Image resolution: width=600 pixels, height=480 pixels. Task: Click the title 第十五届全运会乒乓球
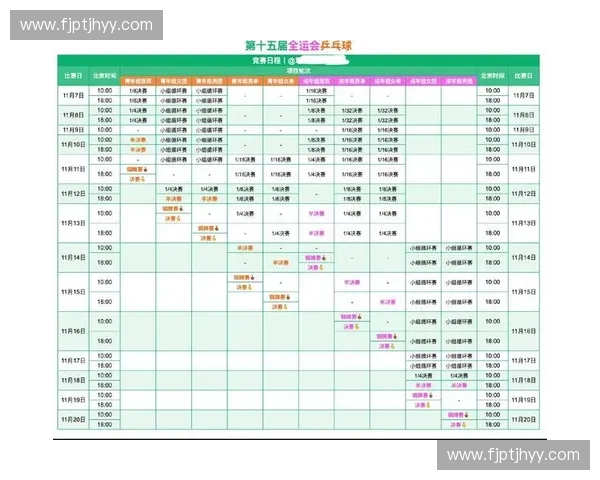coord(298,46)
